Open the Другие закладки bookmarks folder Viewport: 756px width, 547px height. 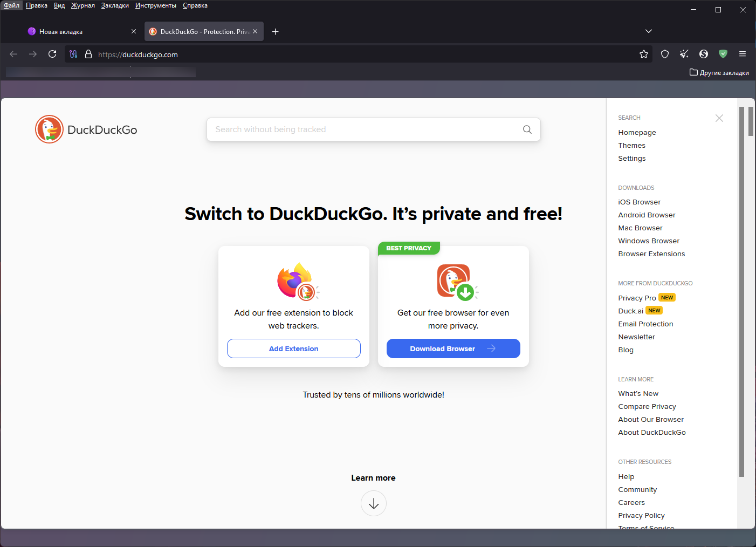point(719,72)
